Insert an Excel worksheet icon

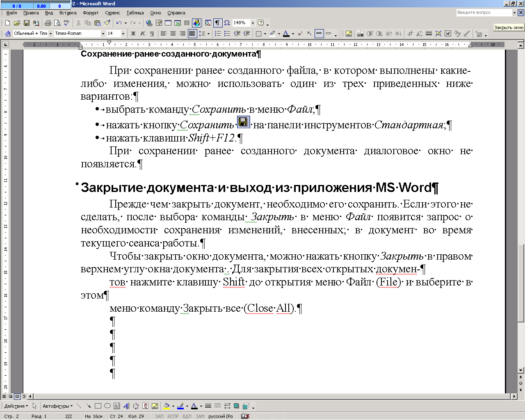(178, 23)
